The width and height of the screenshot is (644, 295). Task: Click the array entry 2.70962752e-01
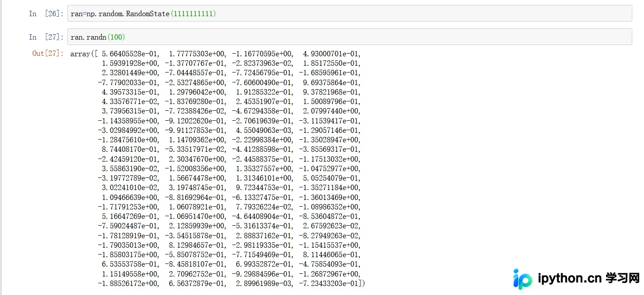197,274
